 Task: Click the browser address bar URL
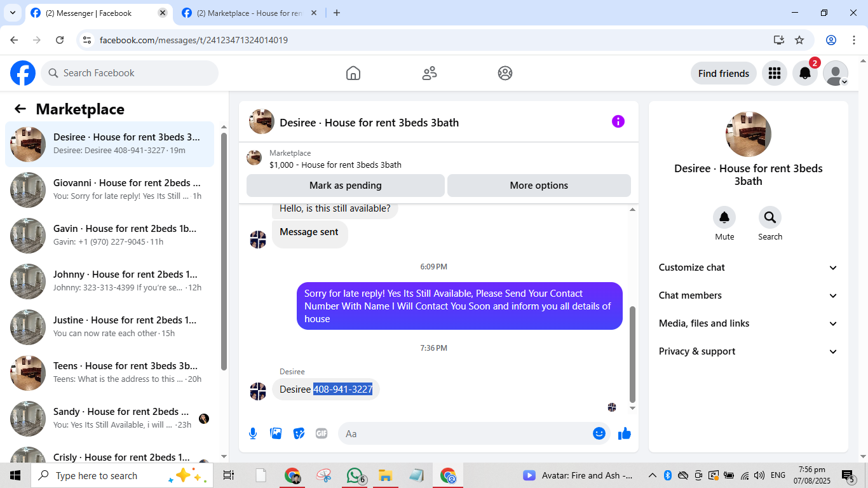pyautogui.click(x=194, y=40)
